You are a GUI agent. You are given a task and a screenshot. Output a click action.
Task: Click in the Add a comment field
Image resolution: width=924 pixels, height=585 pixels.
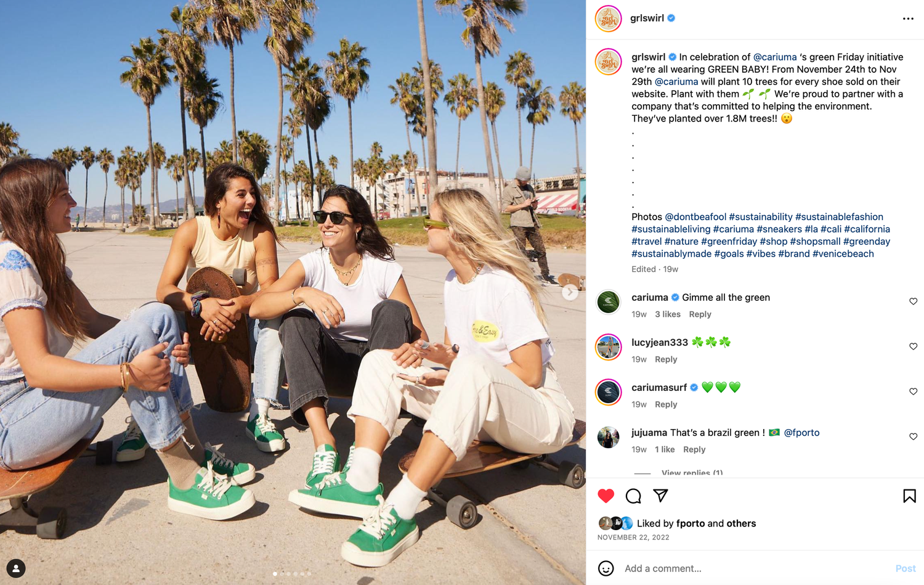point(755,568)
